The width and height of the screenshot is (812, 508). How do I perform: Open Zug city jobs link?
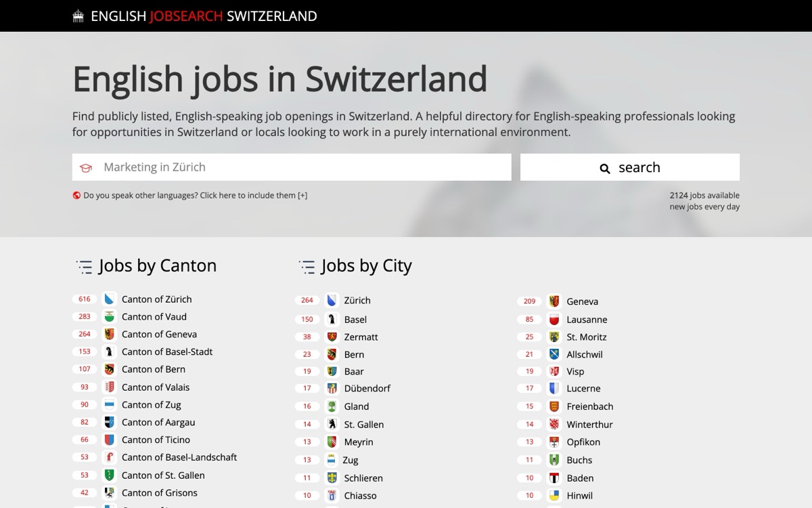click(351, 460)
